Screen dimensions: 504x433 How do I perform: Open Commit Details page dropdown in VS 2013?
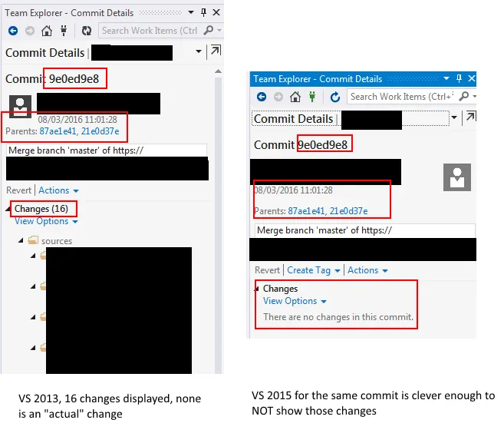pos(199,51)
